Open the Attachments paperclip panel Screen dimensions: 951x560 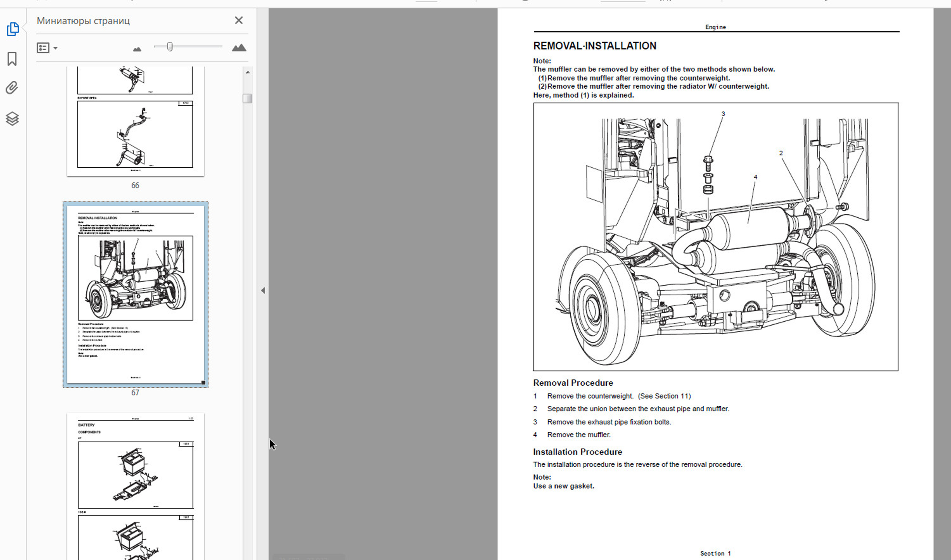tap(12, 88)
